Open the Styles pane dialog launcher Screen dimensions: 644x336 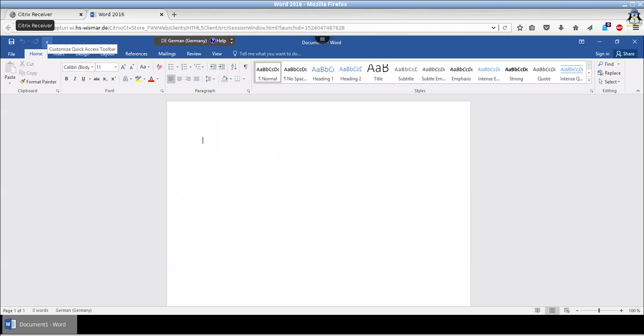pyautogui.click(x=592, y=91)
